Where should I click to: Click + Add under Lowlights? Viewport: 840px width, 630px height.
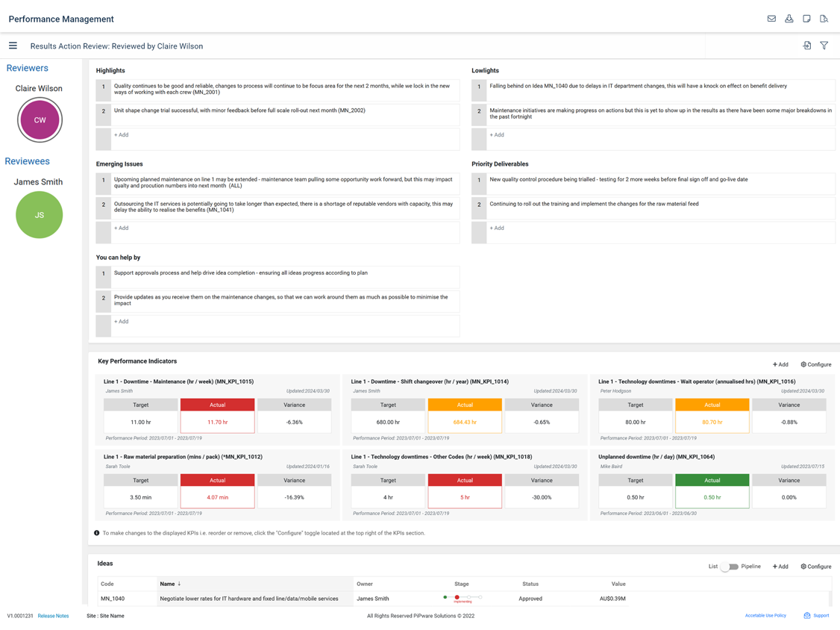[497, 135]
